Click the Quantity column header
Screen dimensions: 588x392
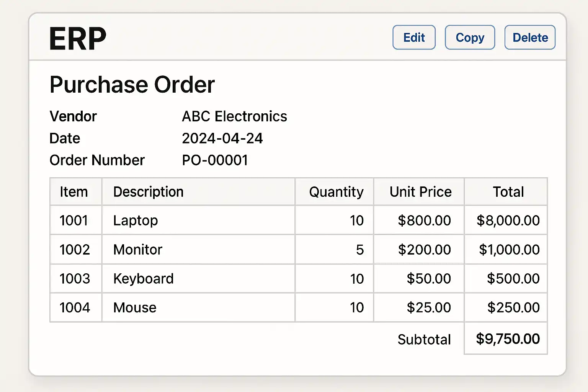336,192
